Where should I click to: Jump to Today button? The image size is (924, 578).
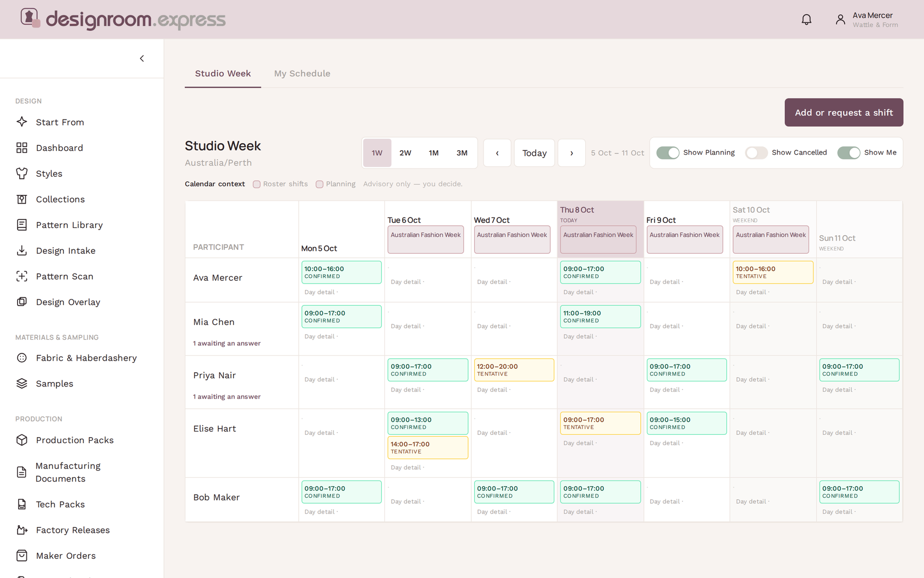click(x=535, y=153)
